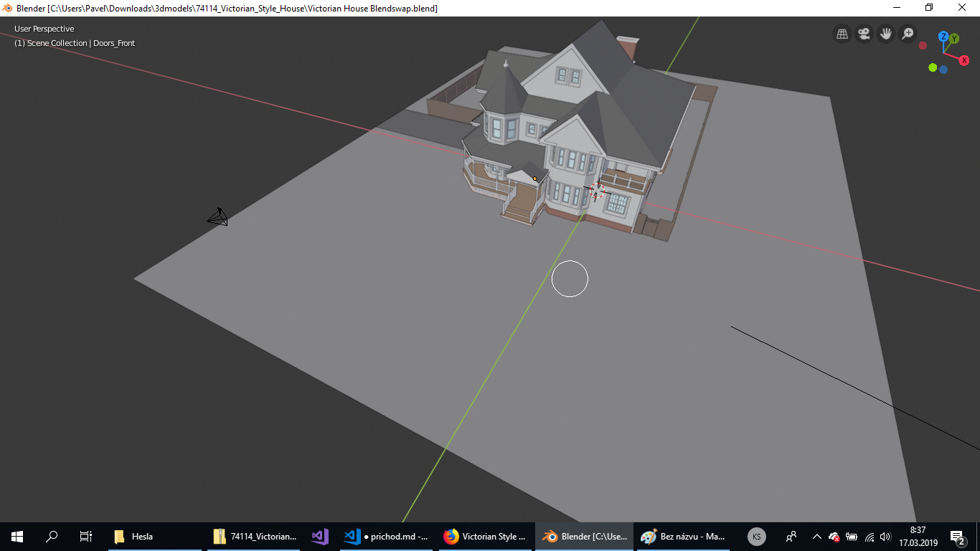This screenshot has width=980, height=551.
Task: Select the pan hand icon in the viewport
Action: point(885,33)
